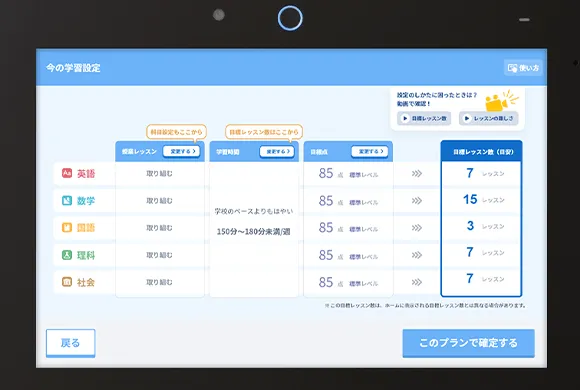Click the triple-arrow icon in the 社会 row

pos(417,282)
